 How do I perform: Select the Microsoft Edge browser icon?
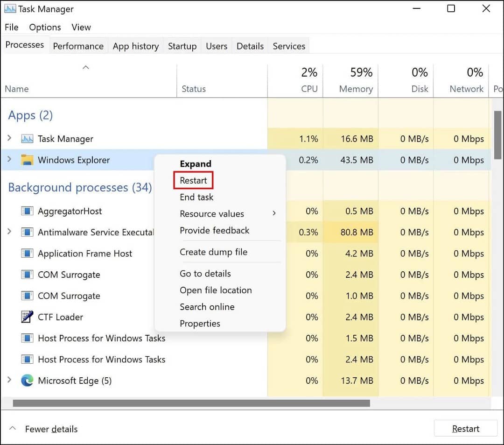[x=27, y=381]
